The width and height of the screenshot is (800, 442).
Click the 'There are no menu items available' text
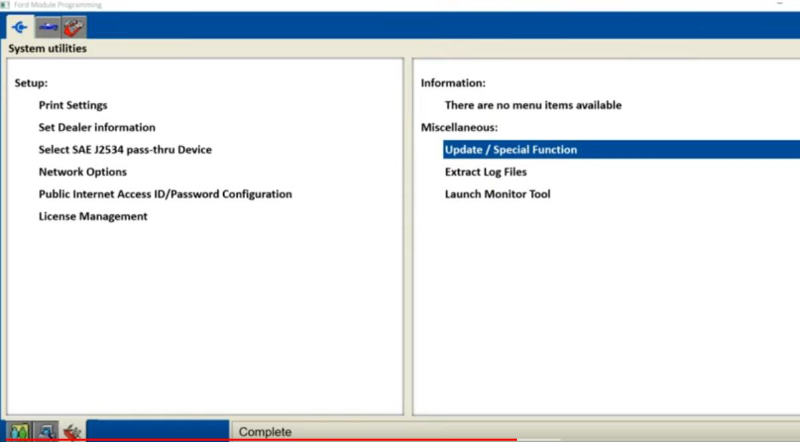coord(533,105)
